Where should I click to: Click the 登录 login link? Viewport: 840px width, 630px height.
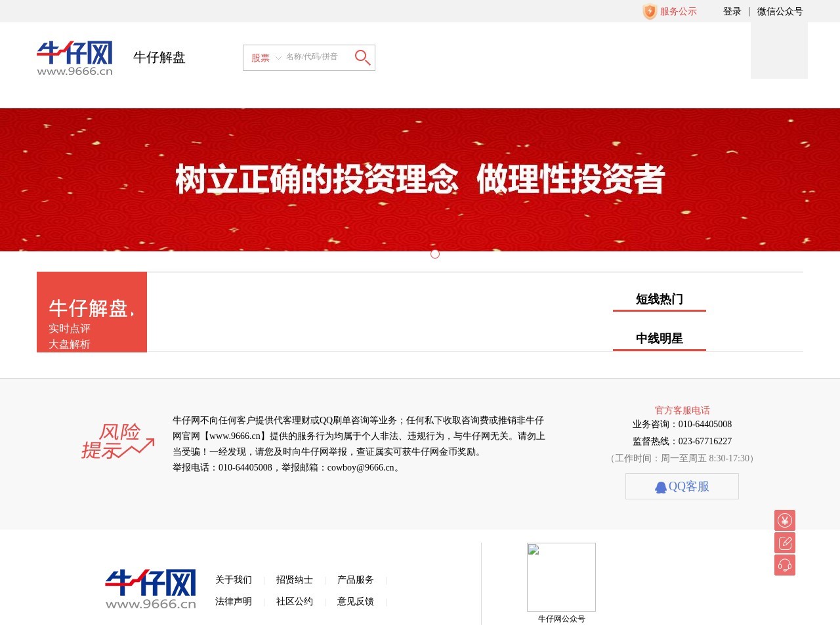[732, 11]
